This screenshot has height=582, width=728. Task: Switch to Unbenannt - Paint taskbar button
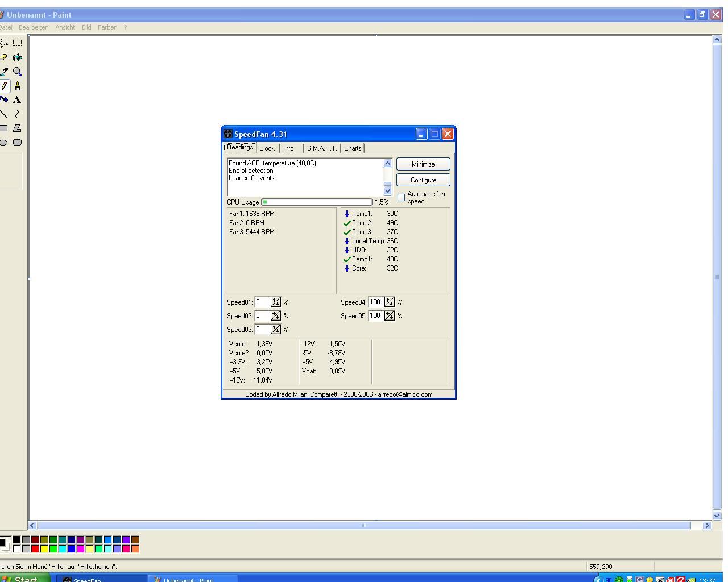[x=192, y=579]
